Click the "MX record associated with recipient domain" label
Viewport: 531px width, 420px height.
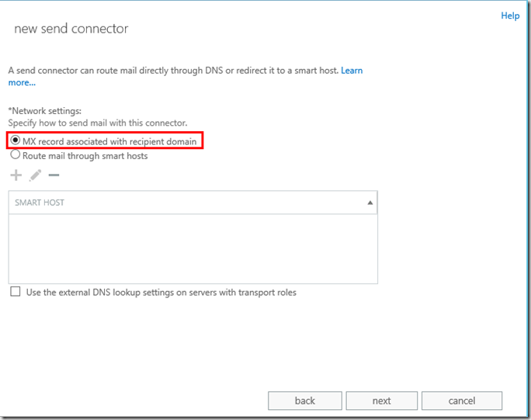(x=109, y=141)
